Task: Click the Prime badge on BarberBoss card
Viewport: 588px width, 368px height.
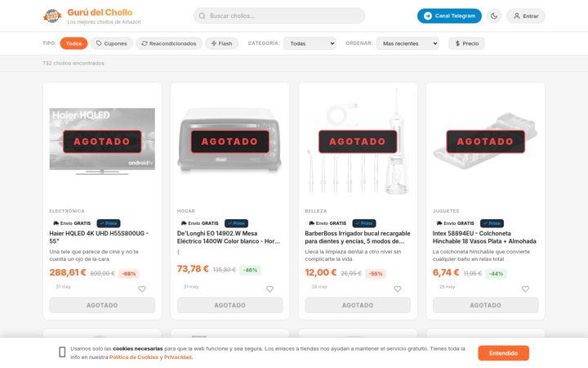Action: (x=364, y=223)
